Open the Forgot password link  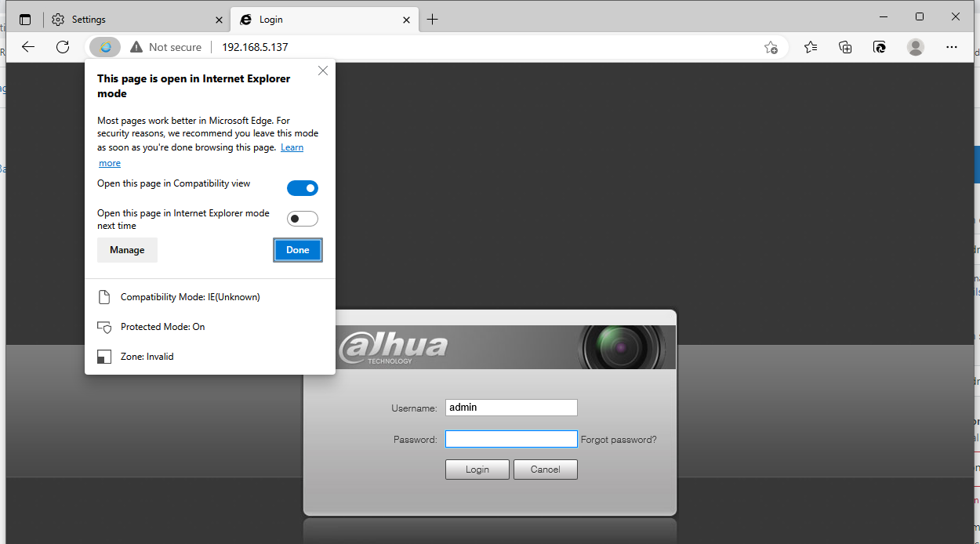[x=619, y=439]
